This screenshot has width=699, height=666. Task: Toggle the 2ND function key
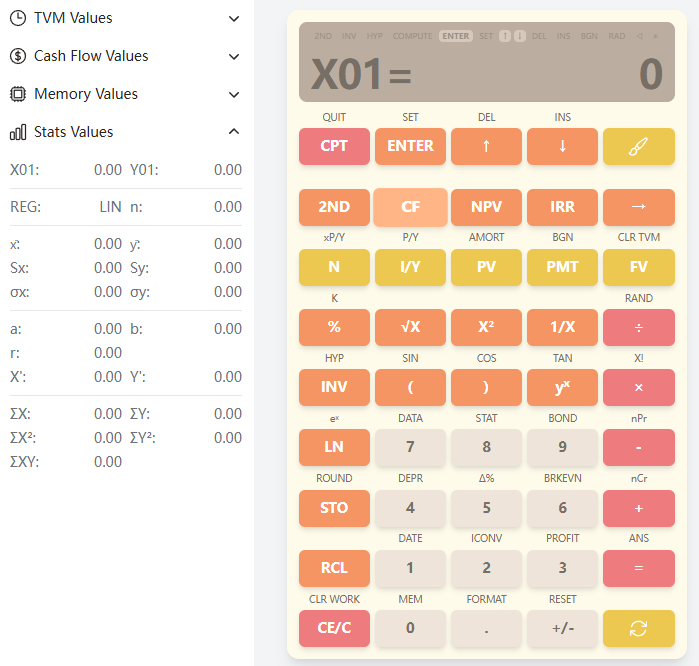tap(334, 207)
